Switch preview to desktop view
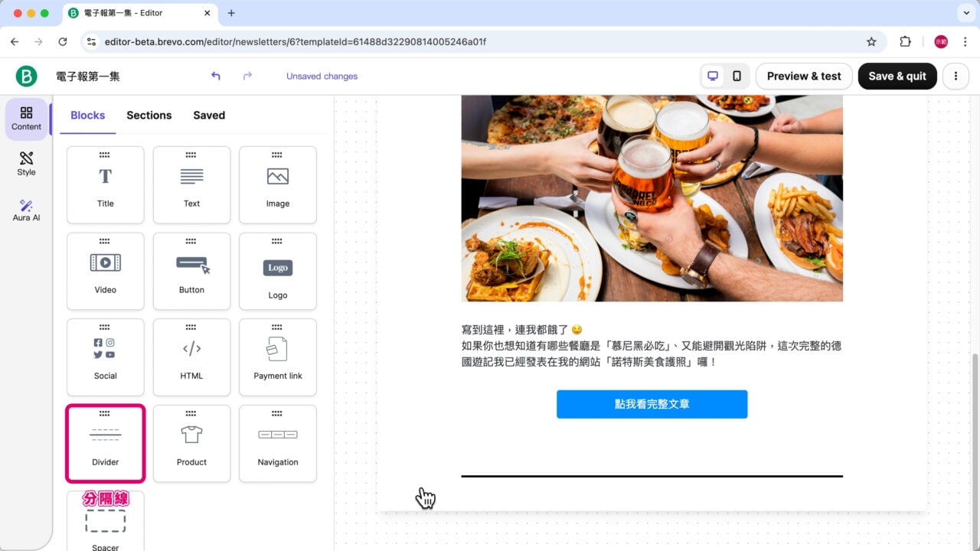980x551 pixels. (713, 76)
